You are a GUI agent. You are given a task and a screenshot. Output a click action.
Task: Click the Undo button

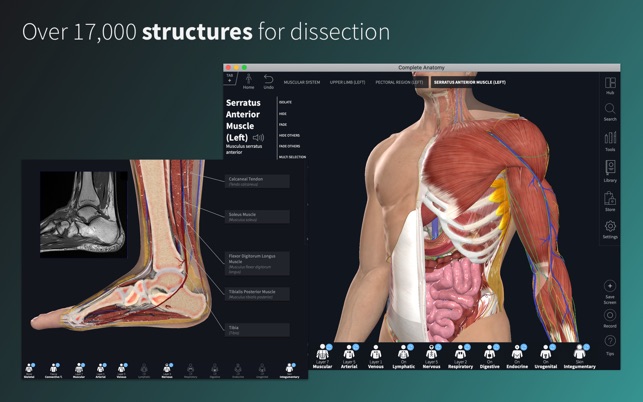tap(268, 81)
